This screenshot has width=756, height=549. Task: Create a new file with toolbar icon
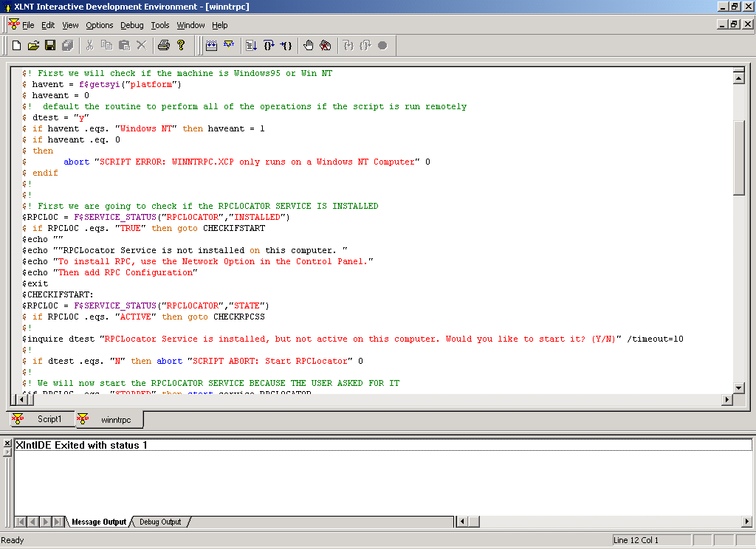pyautogui.click(x=16, y=45)
